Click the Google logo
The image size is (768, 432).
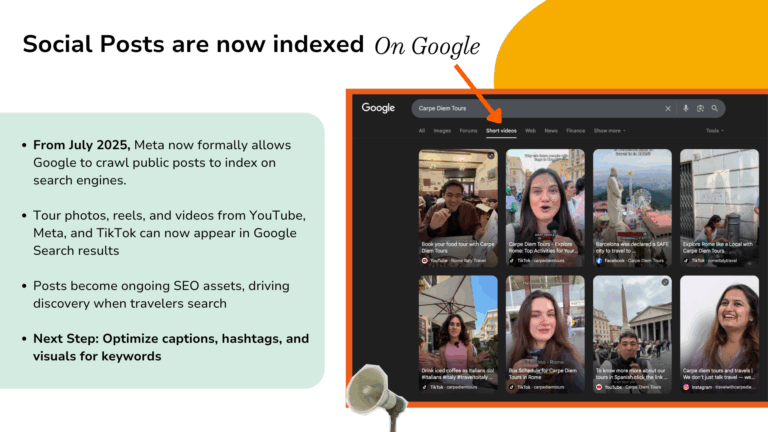(378, 108)
